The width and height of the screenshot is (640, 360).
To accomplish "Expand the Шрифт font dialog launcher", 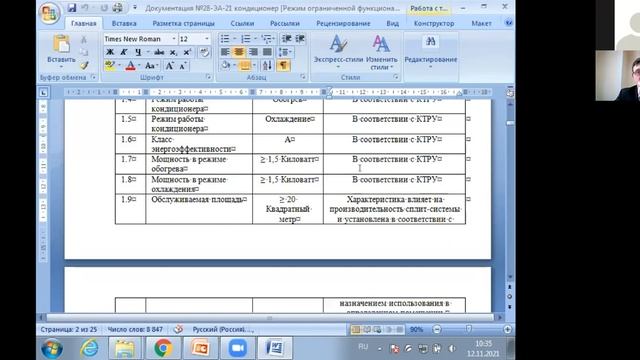I will pyautogui.click(x=209, y=77).
